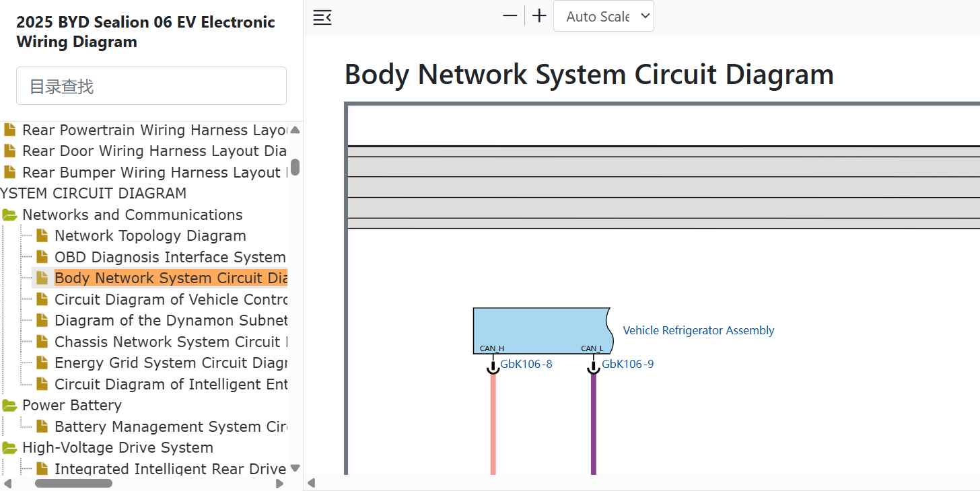980x491 pixels.
Task: Click the sidebar's horizontal scroll-left arrow
Action: (8, 483)
